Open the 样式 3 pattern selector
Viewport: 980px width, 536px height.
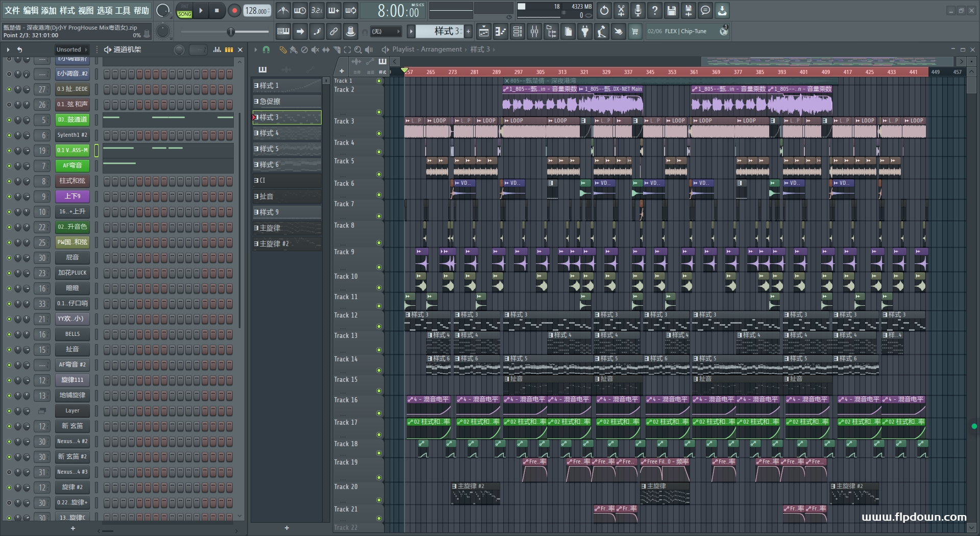pyautogui.click(x=439, y=32)
